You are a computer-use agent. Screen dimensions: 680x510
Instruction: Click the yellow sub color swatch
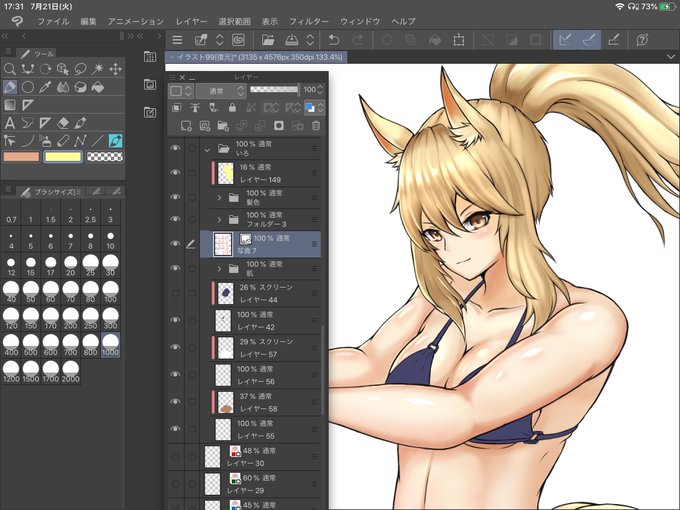pos(63,157)
